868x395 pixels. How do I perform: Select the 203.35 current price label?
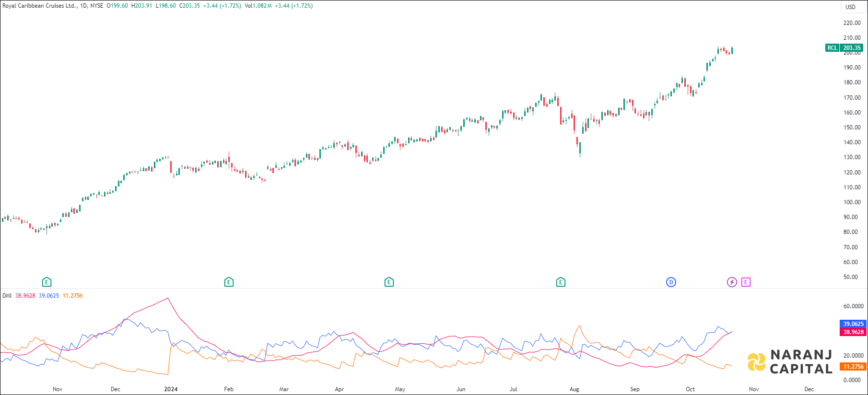point(852,47)
